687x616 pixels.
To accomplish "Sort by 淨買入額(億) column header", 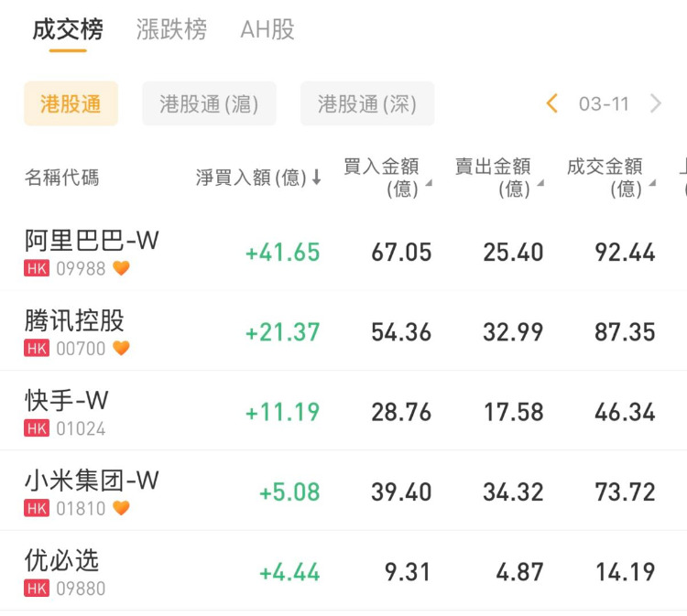I will coord(258,178).
